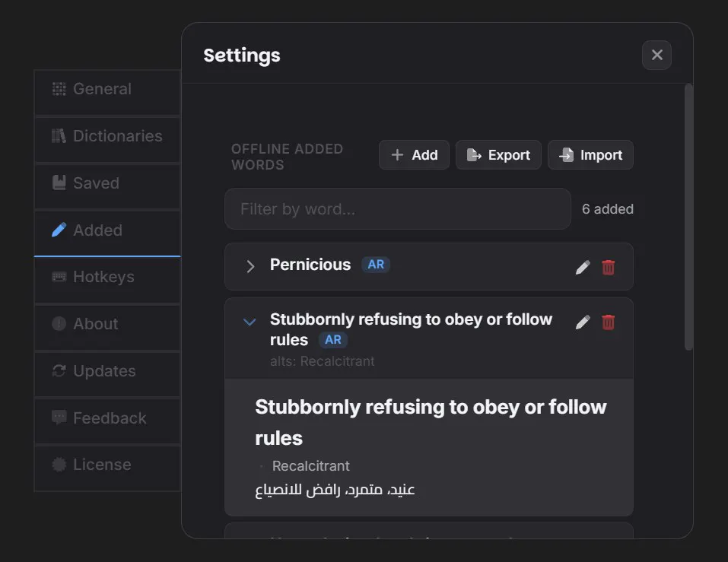Edit the Pernicious word entry
Screen dimensions: 728x562
click(x=583, y=267)
